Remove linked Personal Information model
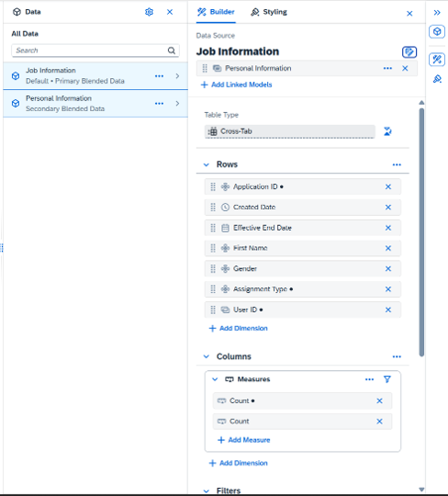The image size is (448, 496). (405, 68)
